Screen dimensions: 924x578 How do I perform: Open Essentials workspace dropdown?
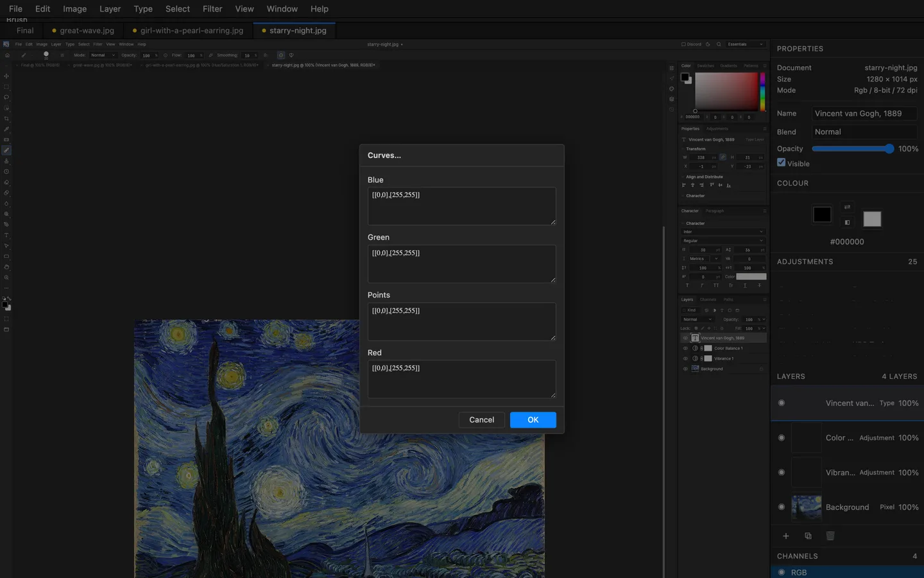pyautogui.click(x=746, y=44)
